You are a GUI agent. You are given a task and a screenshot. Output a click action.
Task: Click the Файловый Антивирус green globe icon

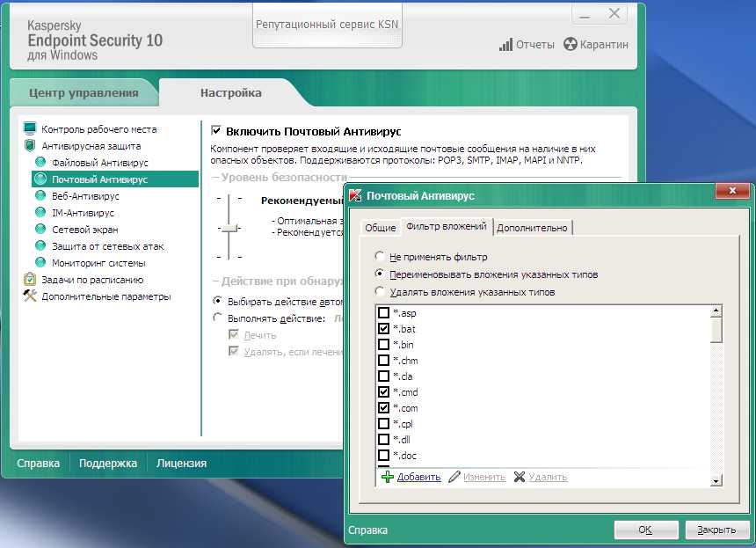41,162
